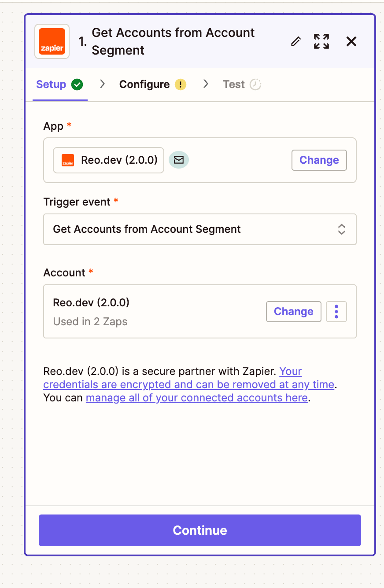Switch to the Setup tab

pos(51,85)
